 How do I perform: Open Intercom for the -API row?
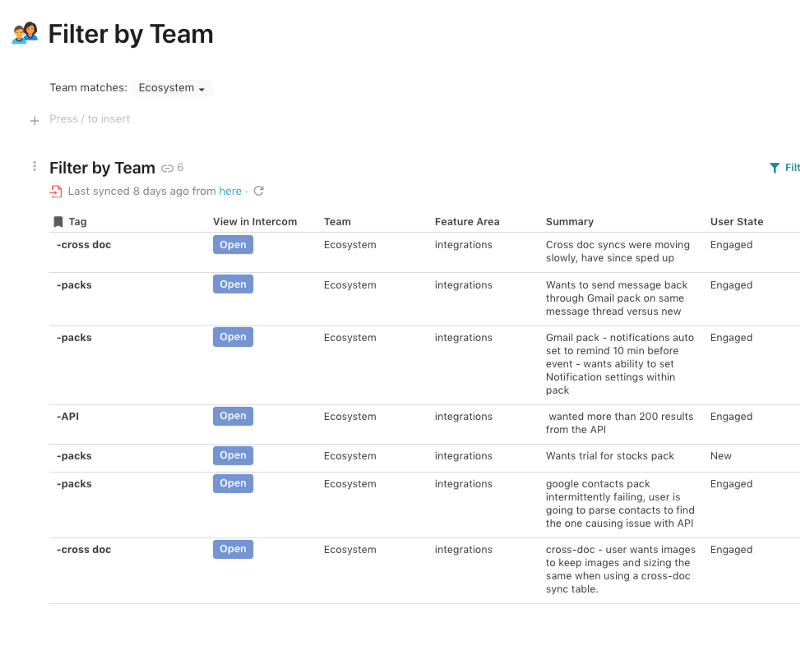point(233,416)
